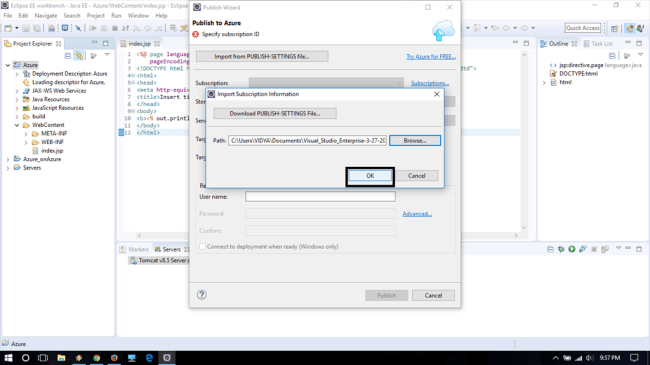This screenshot has width=650, height=365.
Task: Open the Run menu
Action: tap(116, 15)
